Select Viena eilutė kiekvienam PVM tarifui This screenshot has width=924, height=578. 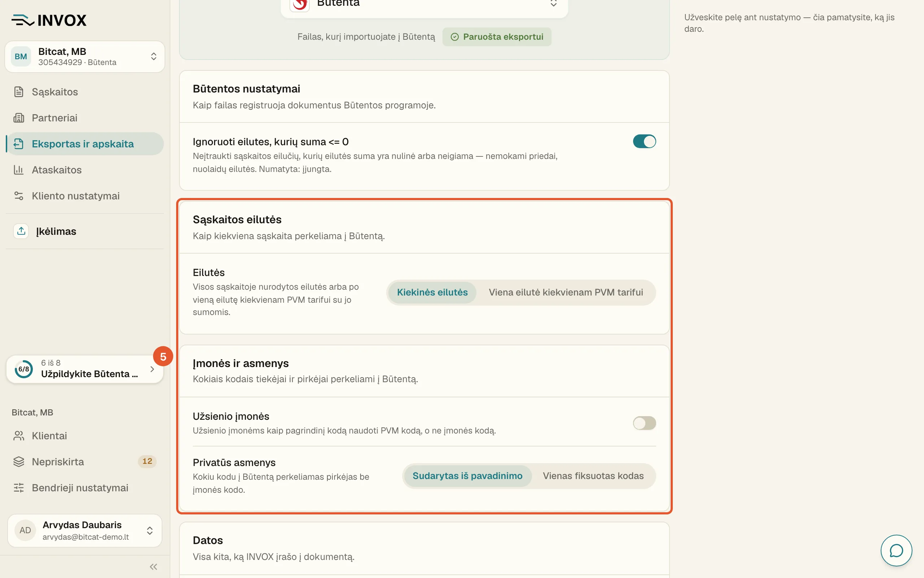(566, 293)
